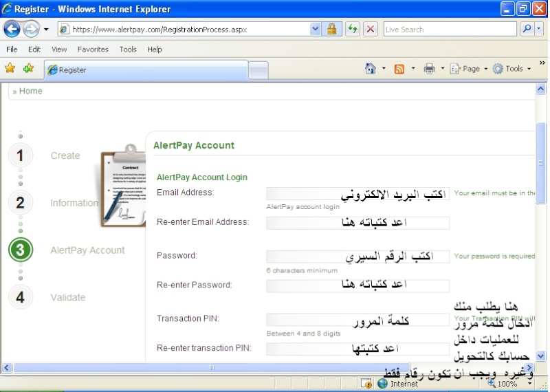Open the Tools gear command menu
The width and height of the screenshot is (550, 392).
click(511, 69)
